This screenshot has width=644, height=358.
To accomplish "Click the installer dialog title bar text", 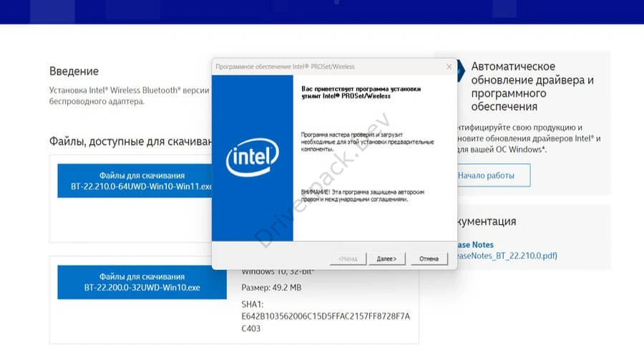I will pyautogui.click(x=285, y=67).
